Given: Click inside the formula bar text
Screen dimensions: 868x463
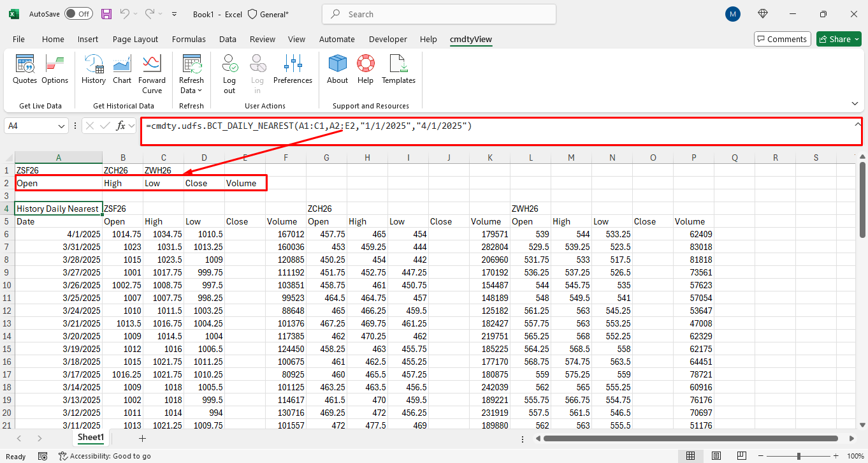Looking at the screenshot, I should pyautogui.click(x=308, y=126).
